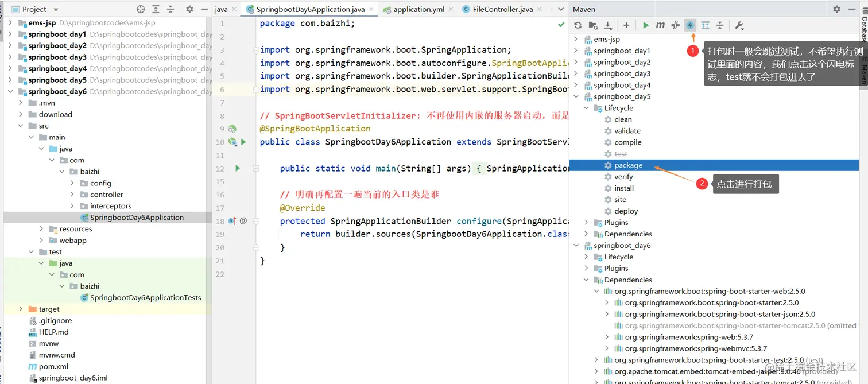Switch to application.yml tab
Screen dimensions: 868x384
[x=418, y=9]
